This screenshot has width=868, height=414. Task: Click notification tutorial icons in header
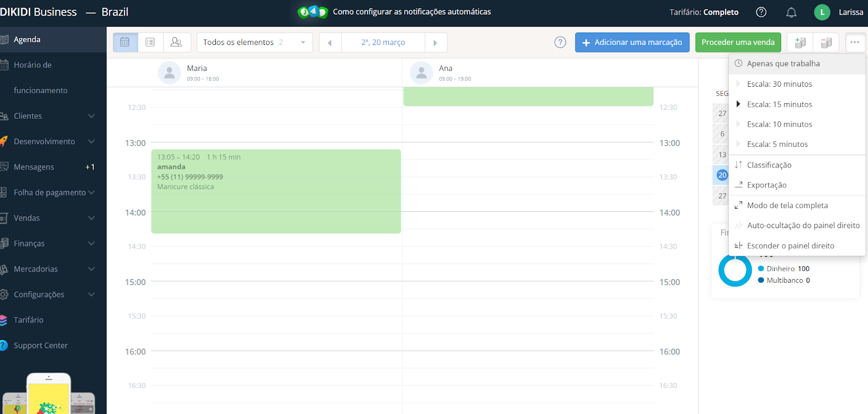click(x=312, y=12)
